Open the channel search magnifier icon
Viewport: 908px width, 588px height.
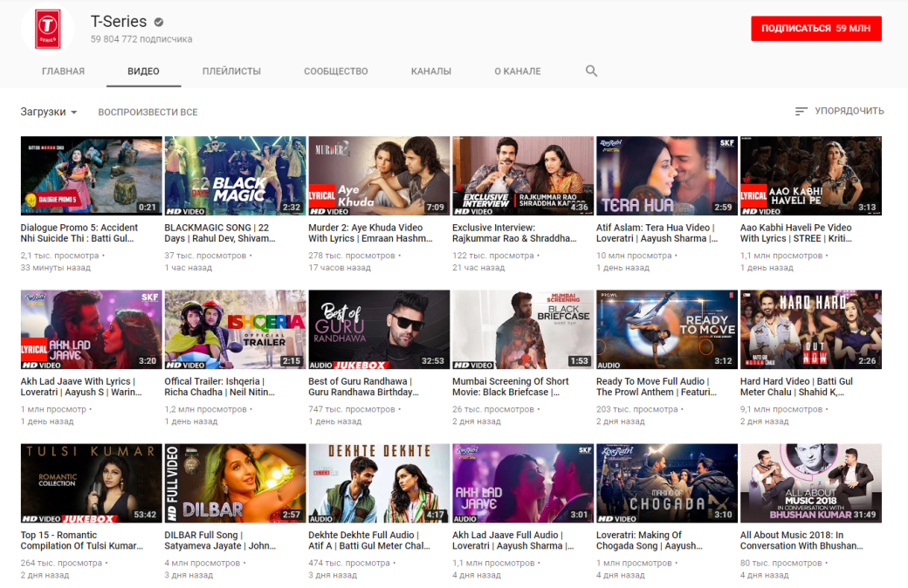591,71
